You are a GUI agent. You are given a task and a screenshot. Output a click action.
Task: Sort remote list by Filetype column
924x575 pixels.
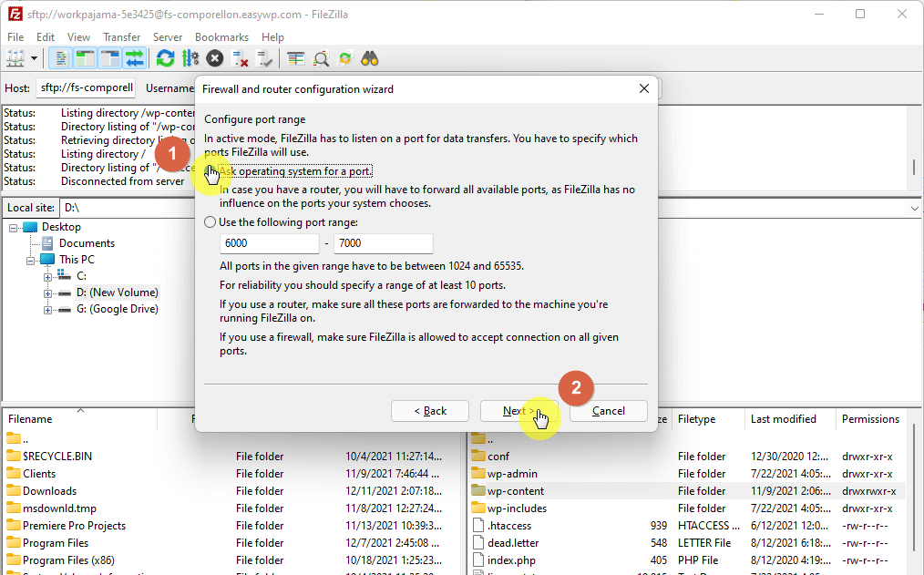(x=708, y=419)
